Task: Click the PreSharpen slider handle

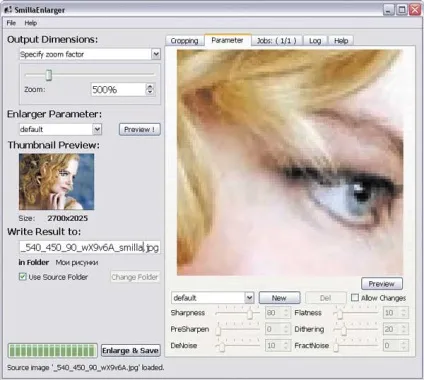Action: point(218,330)
